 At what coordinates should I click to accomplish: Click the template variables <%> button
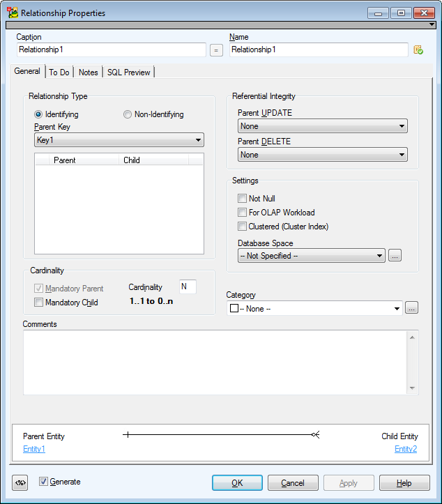pos(20,483)
